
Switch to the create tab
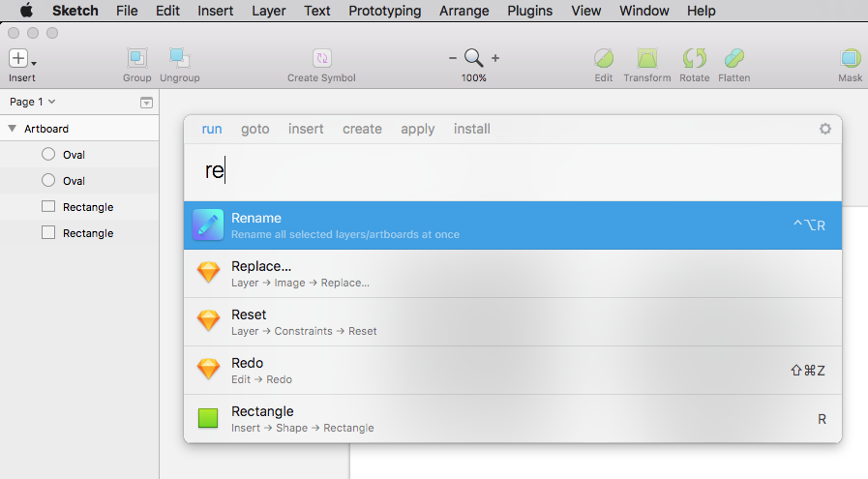point(362,129)
